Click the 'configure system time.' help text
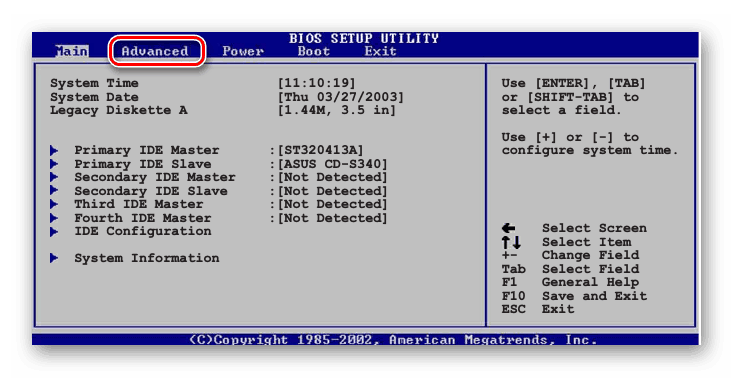 click(590, 150)
